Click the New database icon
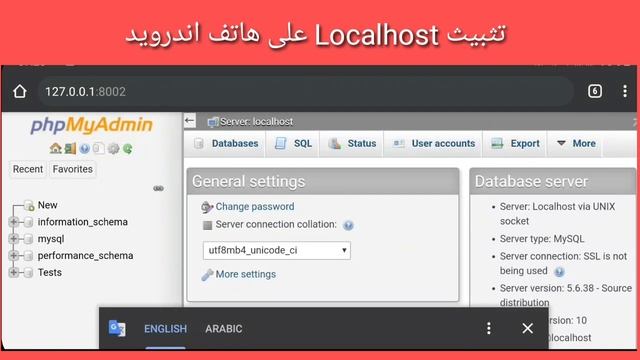Screen dimensions: 640x360 tap(29, 205)
